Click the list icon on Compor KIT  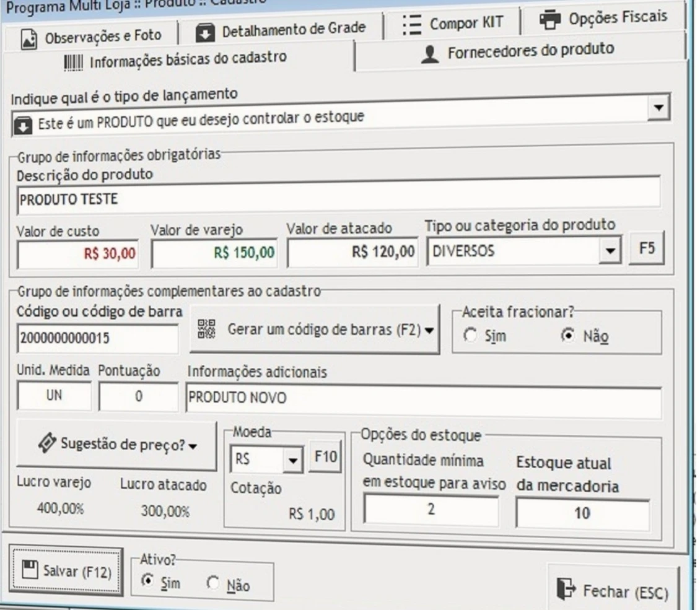pos(411,25)
